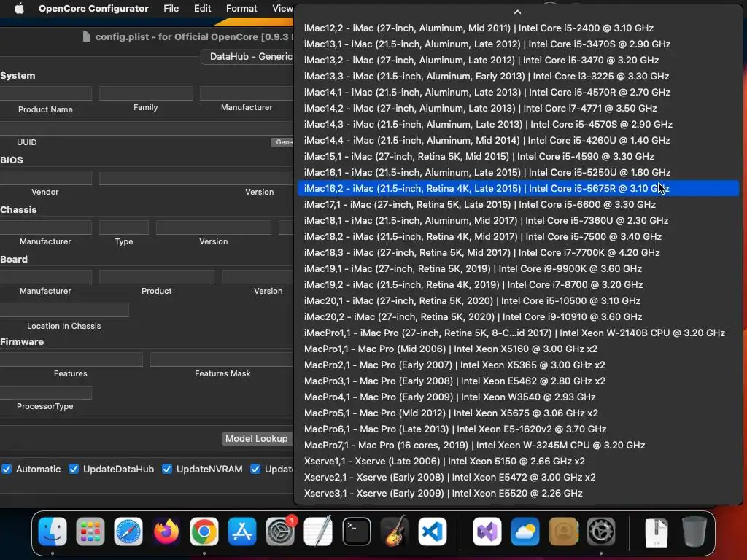Click the UUID input field
The image size is (747, 560).
147,128
